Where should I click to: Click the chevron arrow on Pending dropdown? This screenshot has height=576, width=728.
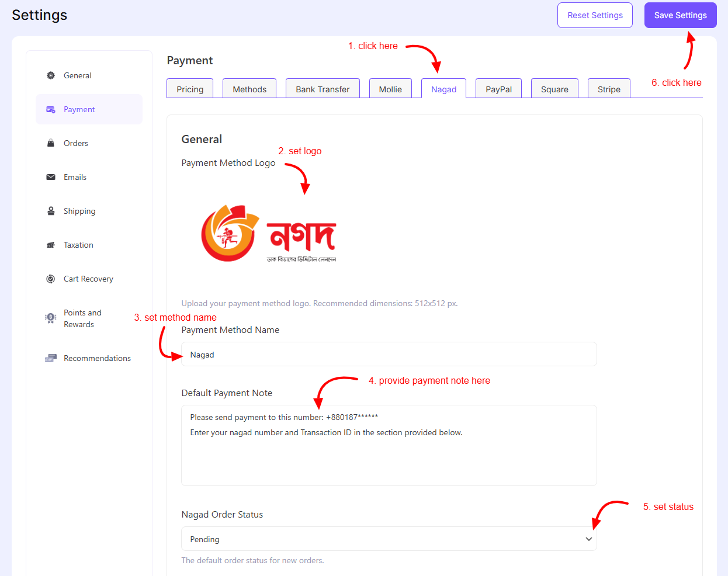(x=589, y=539)
